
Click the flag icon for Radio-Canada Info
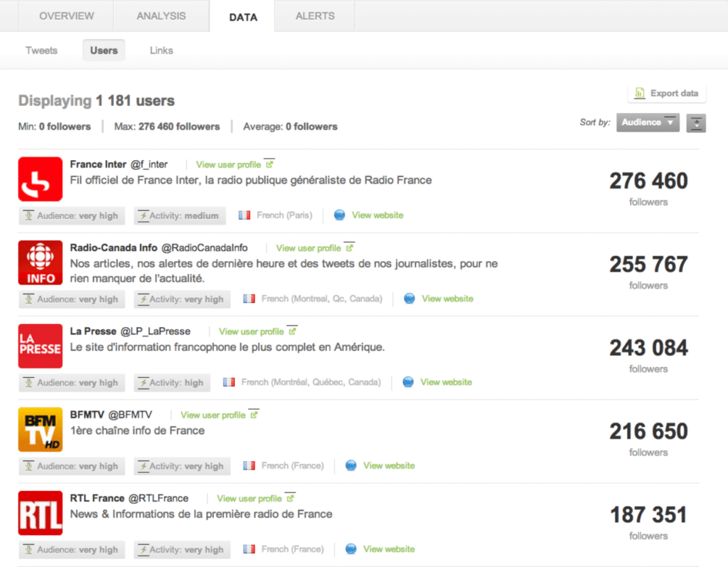coord(249,298)
